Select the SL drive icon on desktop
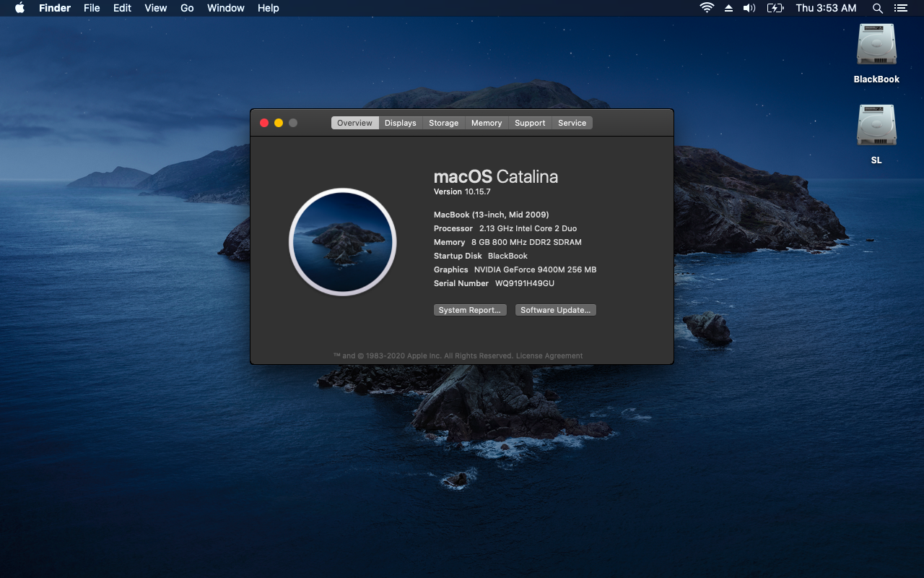This screenshot has height=578, width=924. pyautogui.click(x=876, y=126)
